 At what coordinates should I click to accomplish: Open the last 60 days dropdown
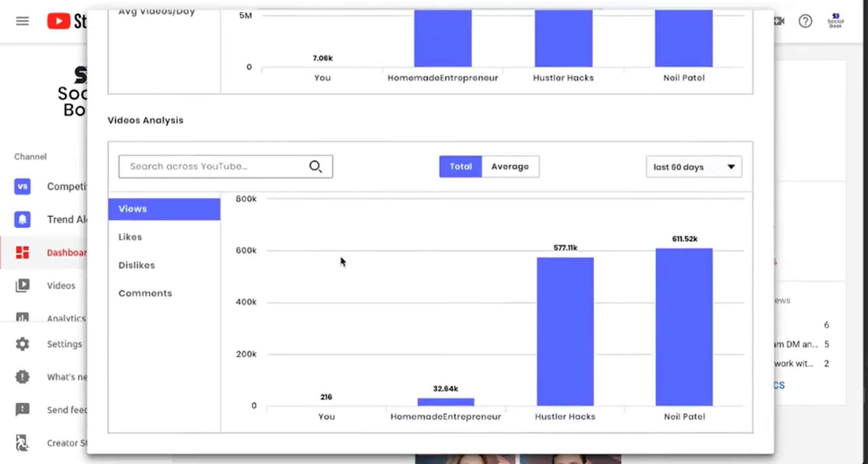(x=694, y=167)
